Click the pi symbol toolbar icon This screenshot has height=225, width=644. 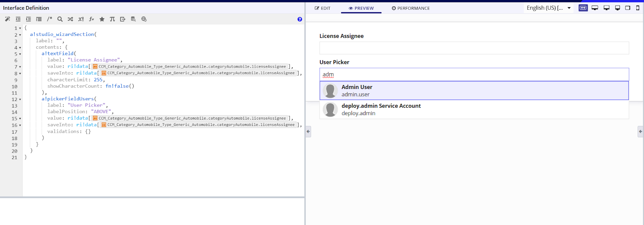coord(112,19)
